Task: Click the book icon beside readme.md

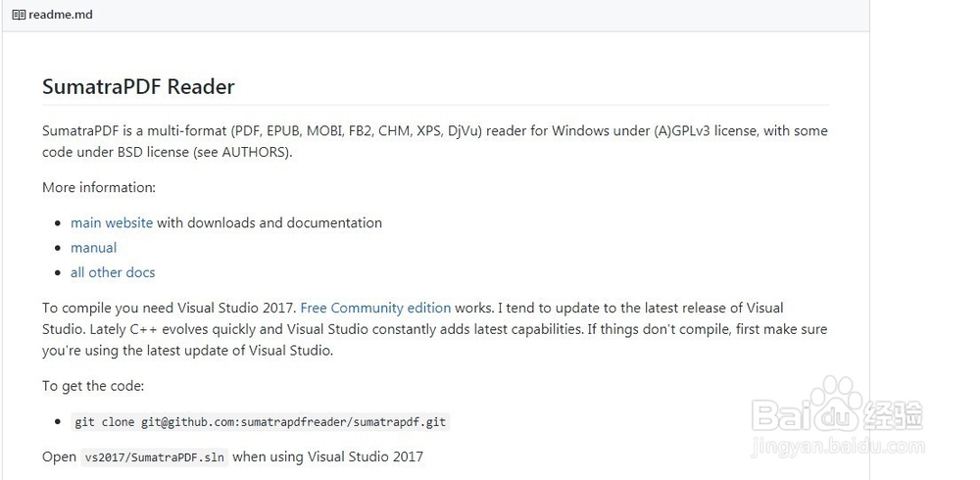Action: click(x=19, y=16)
